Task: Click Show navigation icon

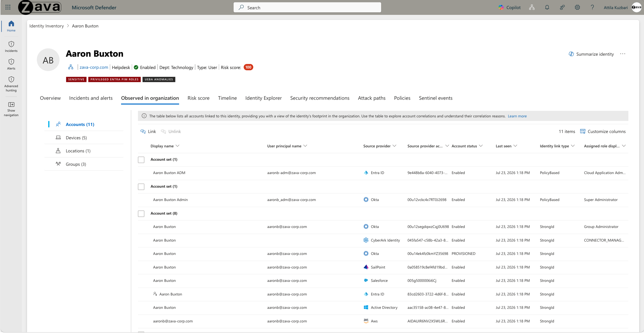Action: pos(11,105)
